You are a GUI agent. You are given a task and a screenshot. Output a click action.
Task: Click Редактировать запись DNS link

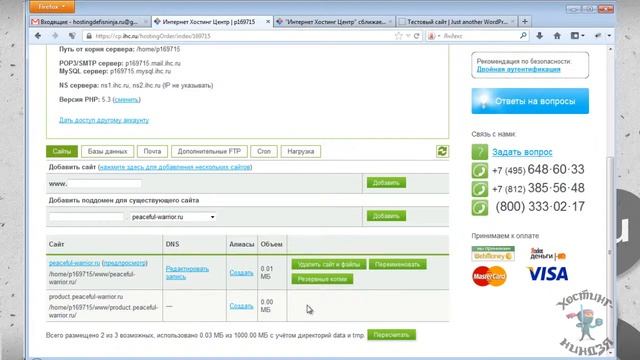(187, 273)
